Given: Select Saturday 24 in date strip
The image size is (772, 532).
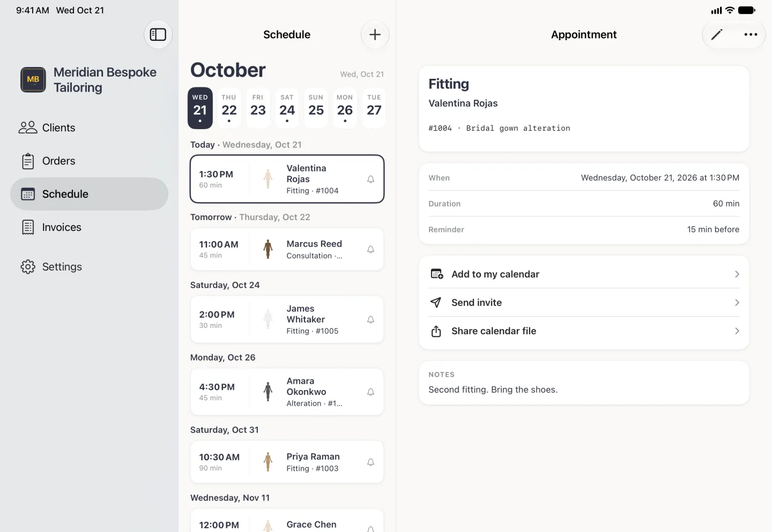Looking at the screenshot, I should (x=287, y=108).
